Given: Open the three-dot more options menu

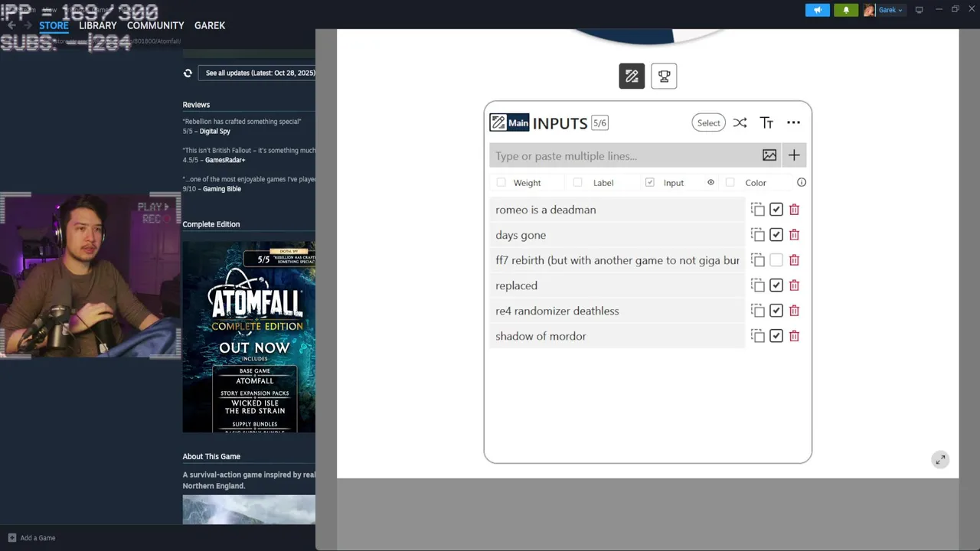Looking at the screenshot, I should pos(793,122).
